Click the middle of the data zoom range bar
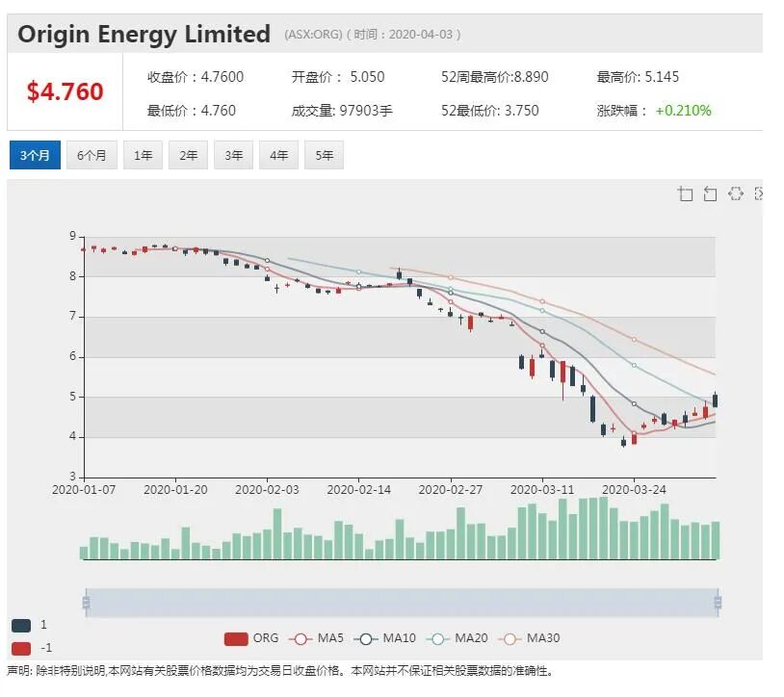Screen dimensions: 784x697 (x=402, y=603)
